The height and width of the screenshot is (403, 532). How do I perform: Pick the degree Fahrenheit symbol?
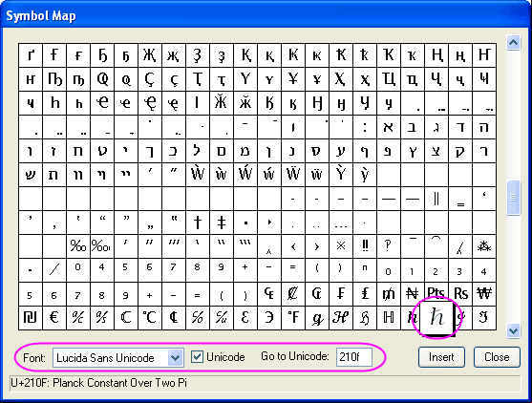click(x=293, y=318)
